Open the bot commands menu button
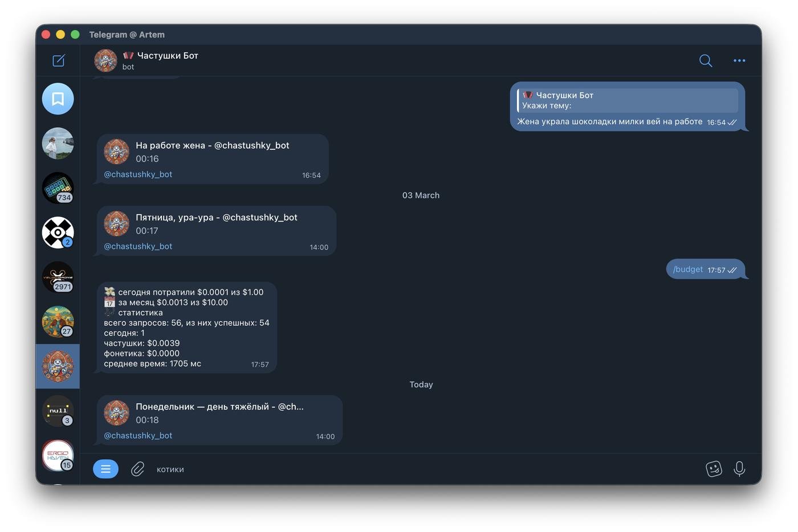This screenshot has height=532, width=798. click(105, 469)
